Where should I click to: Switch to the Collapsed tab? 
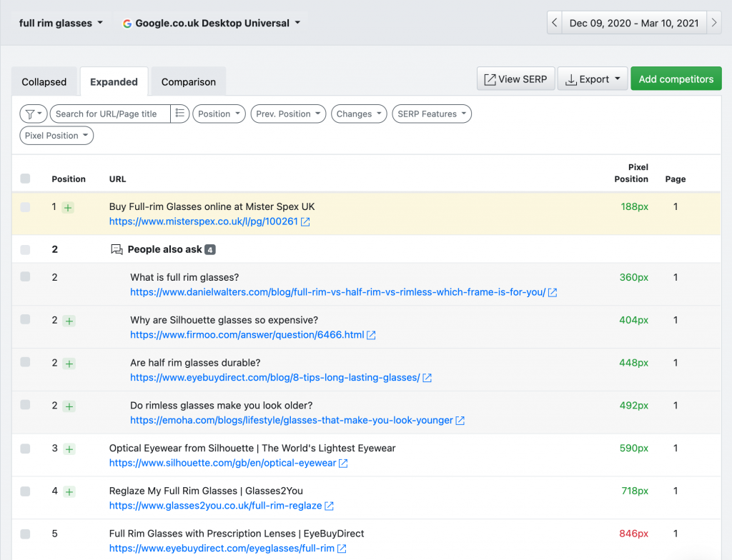click(44, 82)
